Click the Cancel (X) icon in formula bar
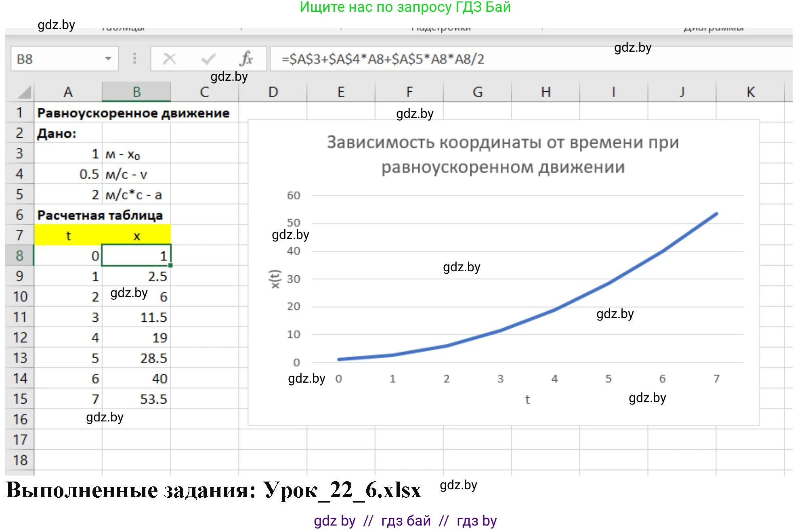This screenshot has width=812, height=530. tap(170, 59)
